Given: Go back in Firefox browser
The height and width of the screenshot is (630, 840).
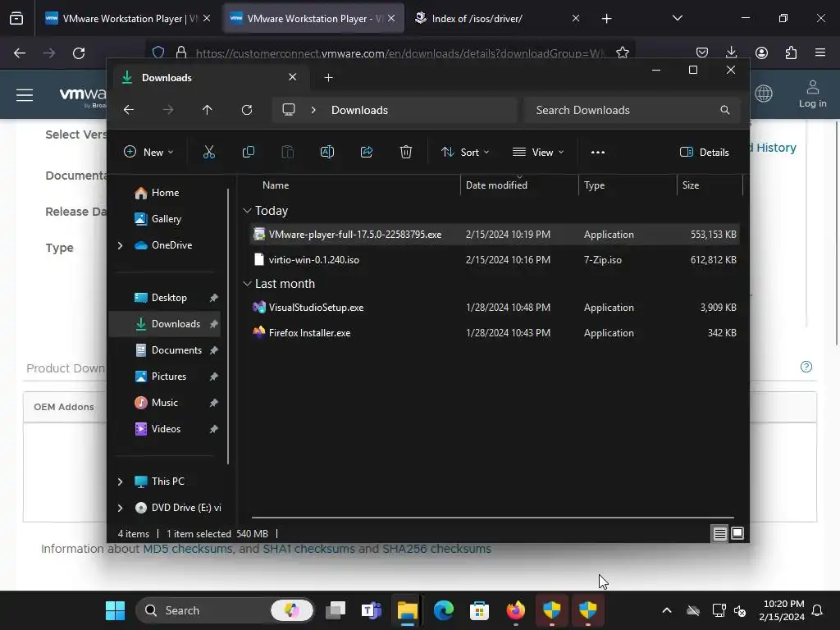Looking at the screenshot, I should click(x=20, y=53).
